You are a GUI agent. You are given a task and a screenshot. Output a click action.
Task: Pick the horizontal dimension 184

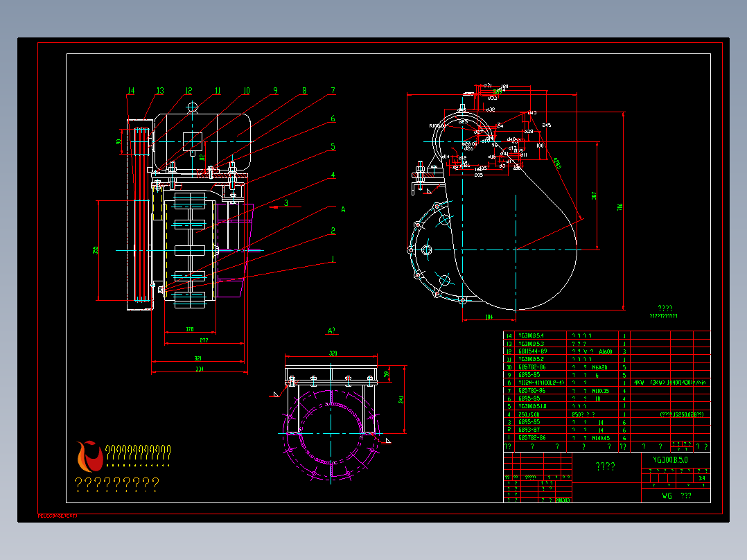pyautogui.click(x=489, y=317)
